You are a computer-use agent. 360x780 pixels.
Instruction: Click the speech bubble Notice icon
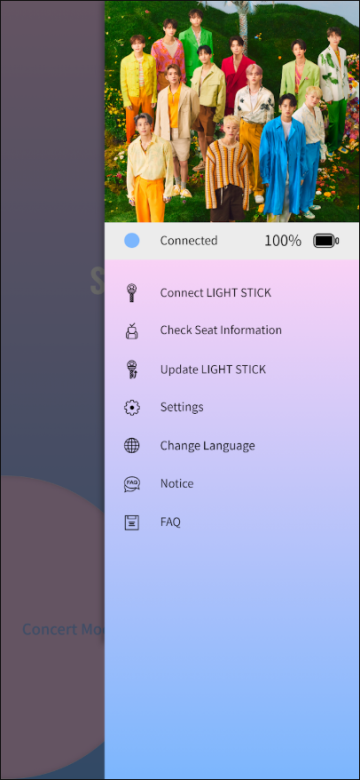click(132, 484)
